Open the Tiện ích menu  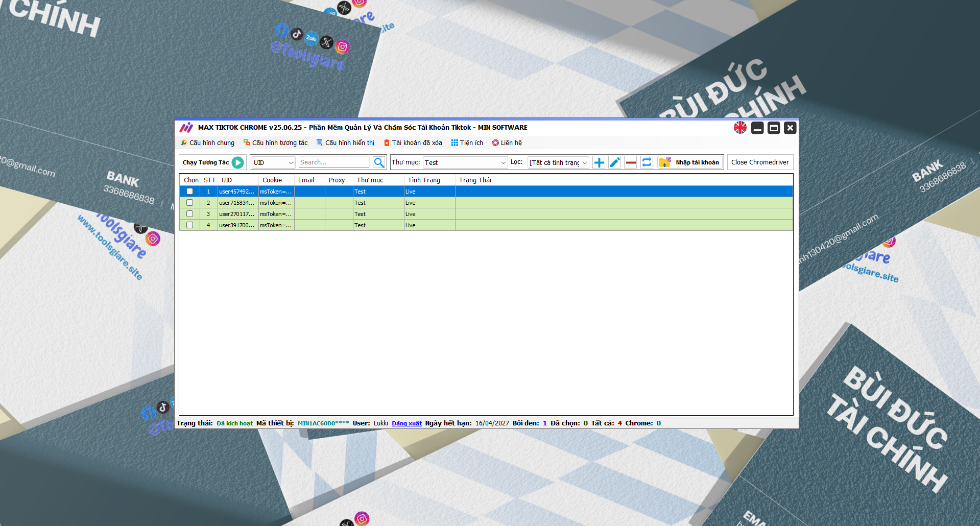click(x=467, y=143)
